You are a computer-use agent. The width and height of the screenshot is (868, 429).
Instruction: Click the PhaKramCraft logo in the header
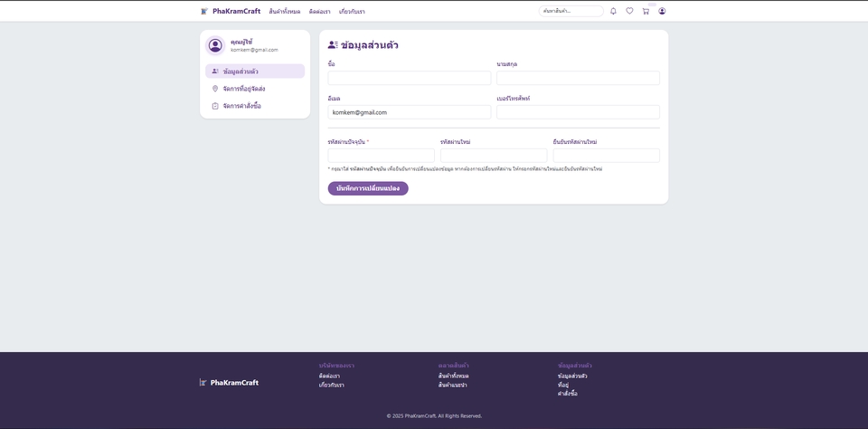pyautogui.click(x=231, y=11)
